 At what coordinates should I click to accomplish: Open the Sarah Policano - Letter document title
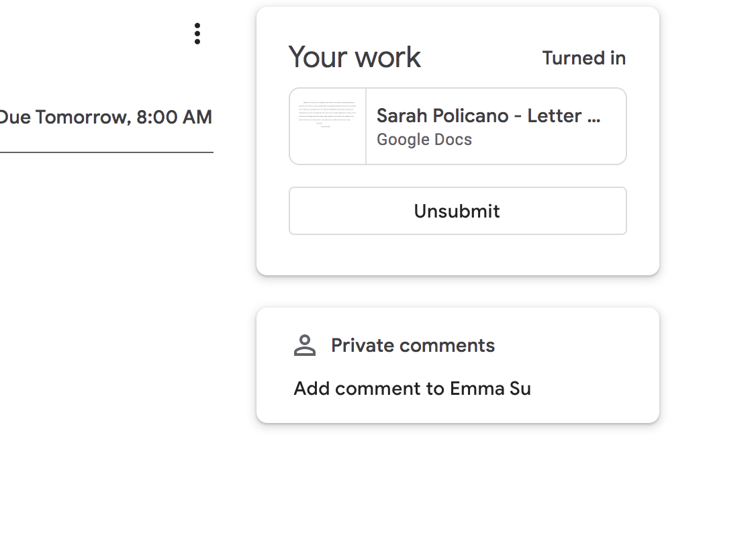coord(488,116)
